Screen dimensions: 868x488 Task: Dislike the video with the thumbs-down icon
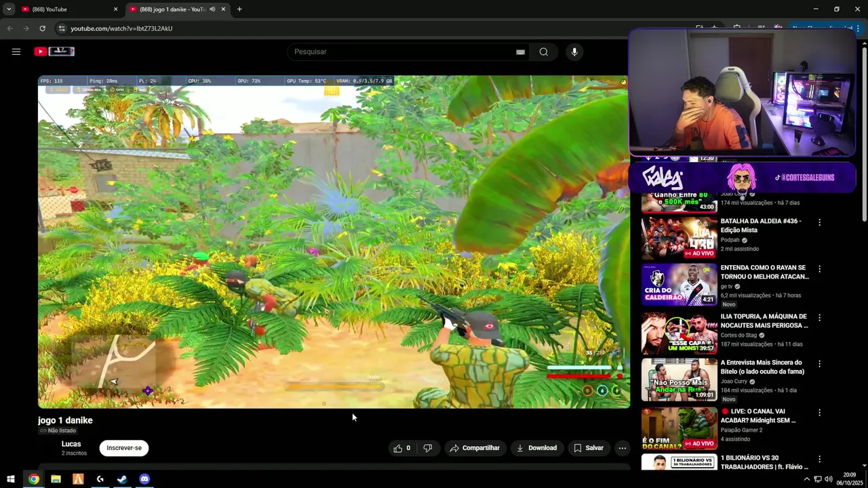point(427,448)
